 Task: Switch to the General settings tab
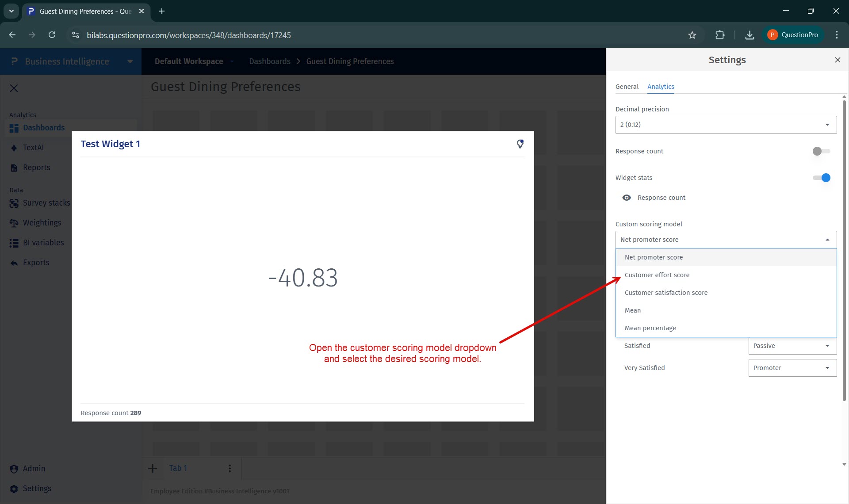tap(627, 87)
